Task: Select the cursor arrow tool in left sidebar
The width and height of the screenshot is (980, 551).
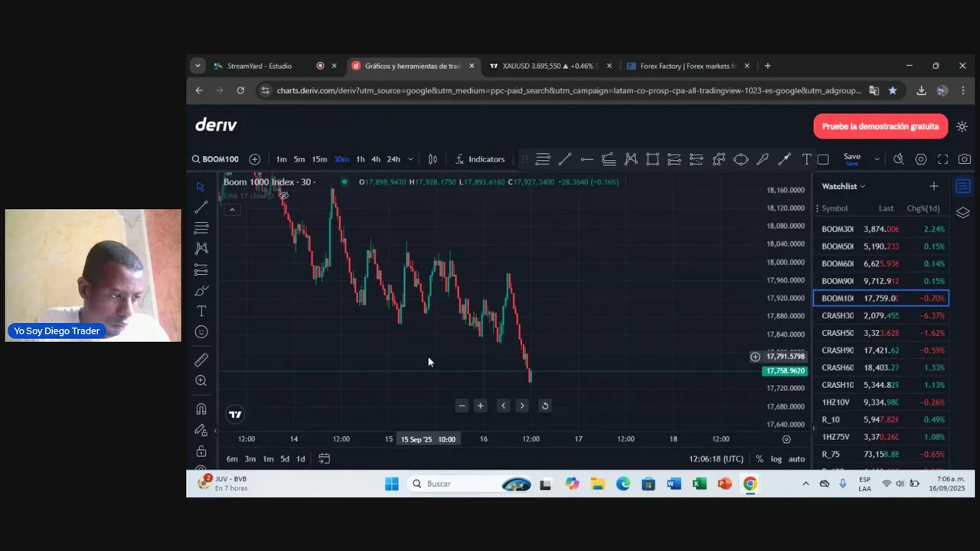Action: pos(201,187)
